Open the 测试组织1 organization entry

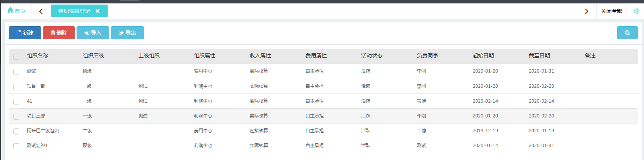pyautogui.click(x=37, y=146)
